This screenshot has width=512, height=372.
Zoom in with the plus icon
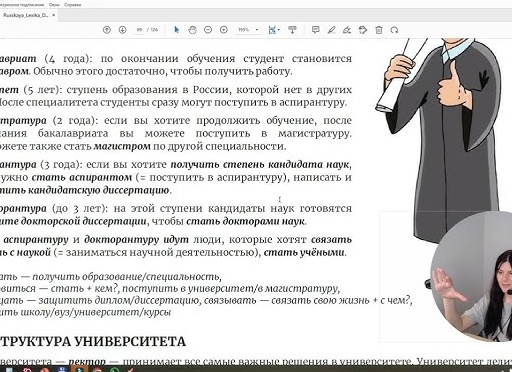tap(224, 30)
